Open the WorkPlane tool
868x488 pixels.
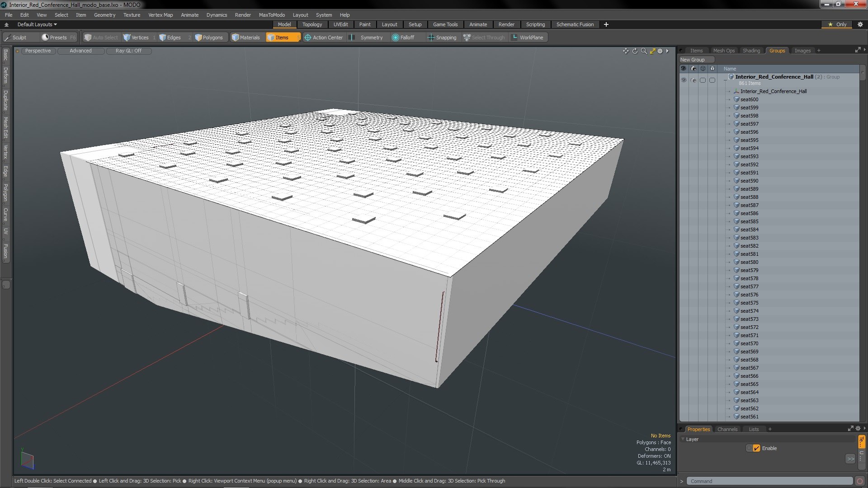527,38
